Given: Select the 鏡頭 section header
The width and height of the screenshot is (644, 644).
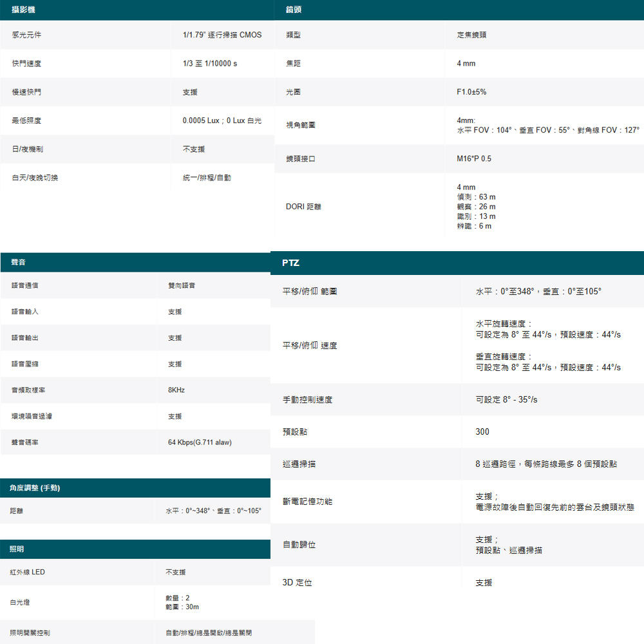Looking at the screenshot, I should (459, 10).
